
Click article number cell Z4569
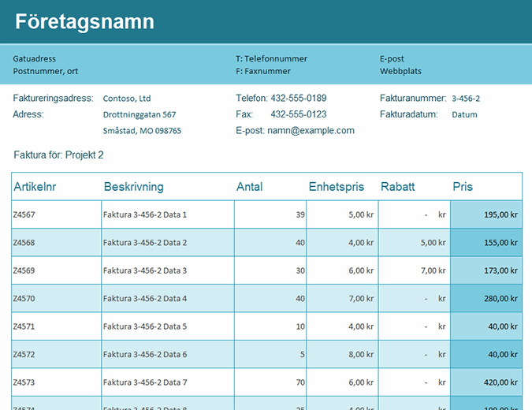[24, 270]
